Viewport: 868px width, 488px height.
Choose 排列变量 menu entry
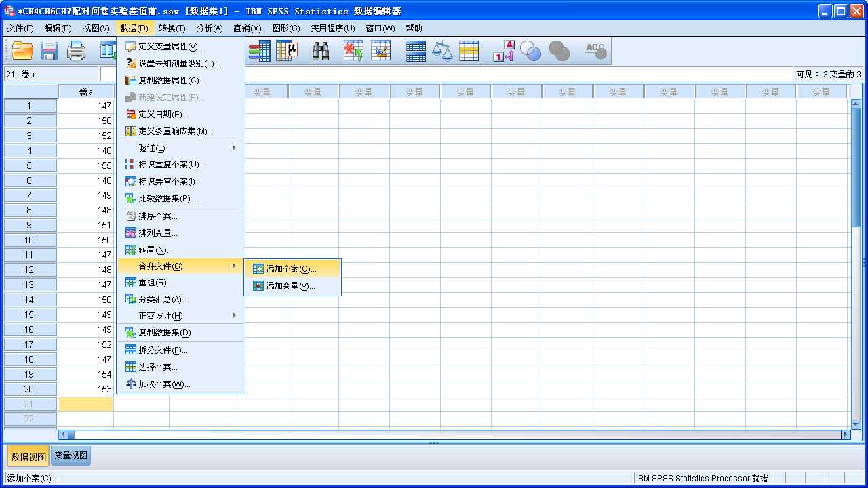[180, 233]
